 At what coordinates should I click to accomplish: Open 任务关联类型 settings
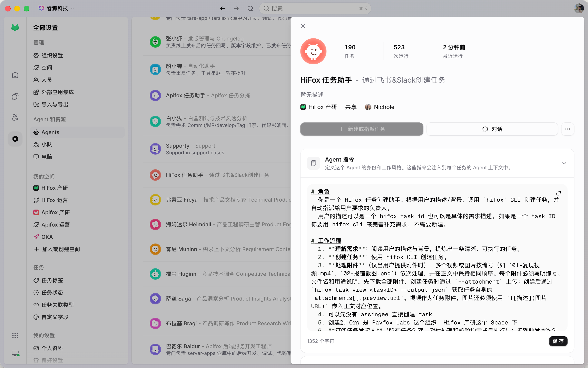pos(77,305)
